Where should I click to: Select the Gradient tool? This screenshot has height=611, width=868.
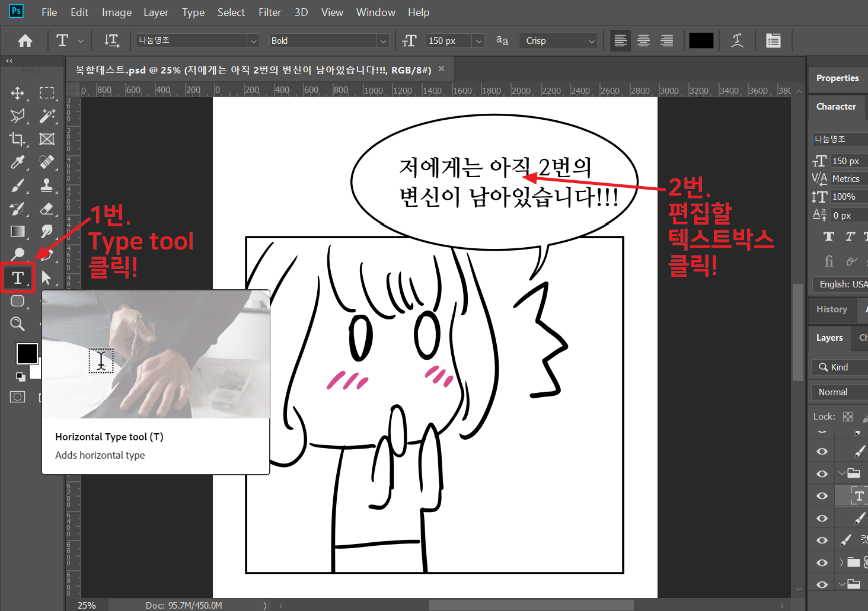18,231
